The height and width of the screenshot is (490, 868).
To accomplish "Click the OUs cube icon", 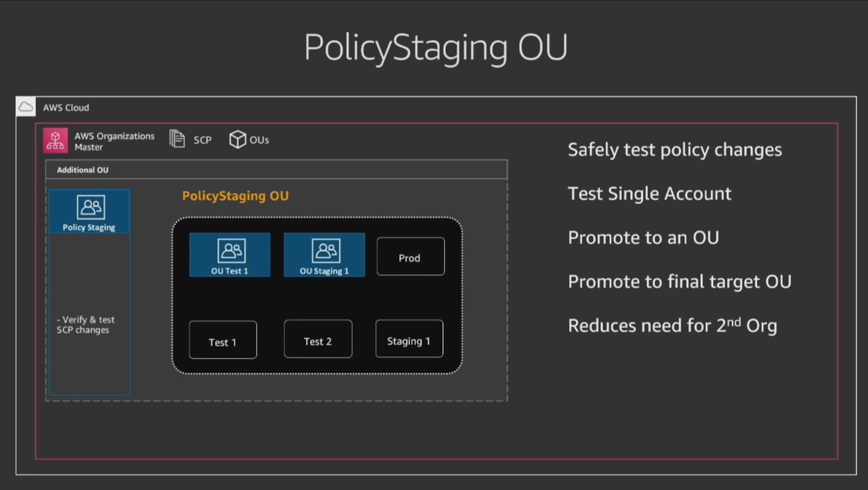I will click(237, 139).
